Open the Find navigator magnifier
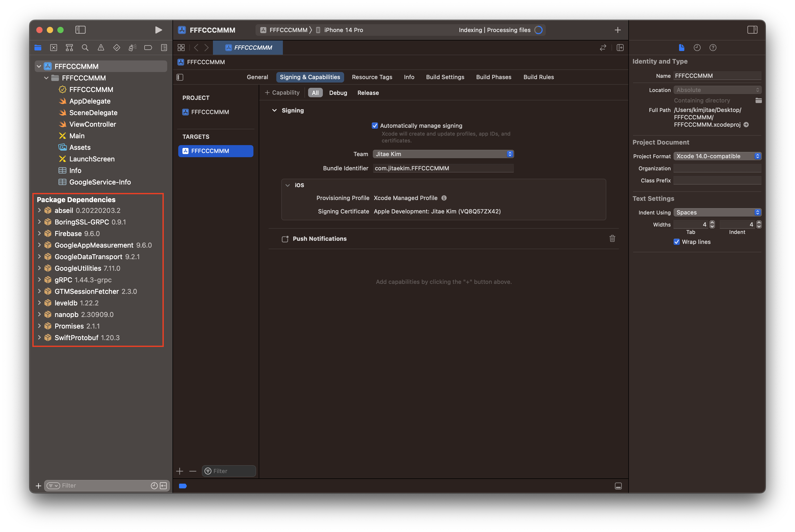The height and width of the screenshot is (532, 795). tap(85, 48)
